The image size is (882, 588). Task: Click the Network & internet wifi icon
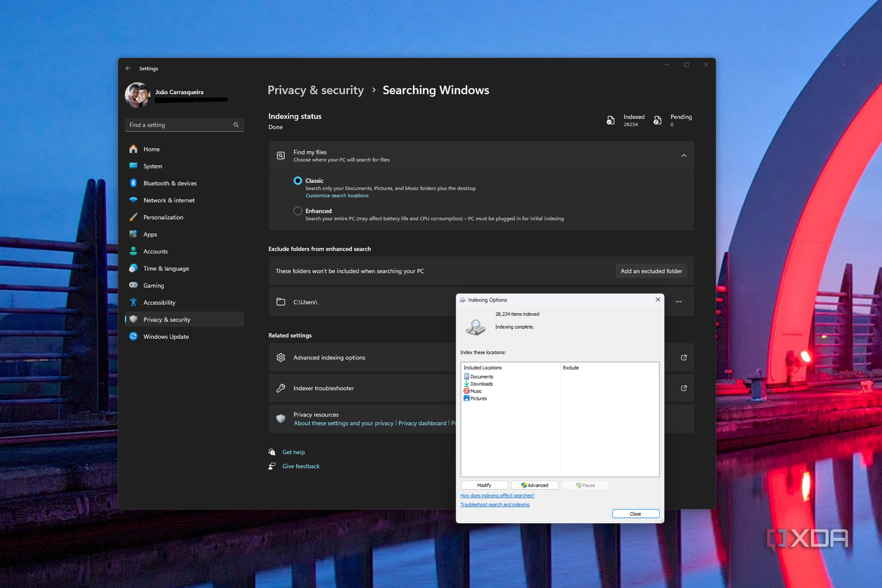133,200
